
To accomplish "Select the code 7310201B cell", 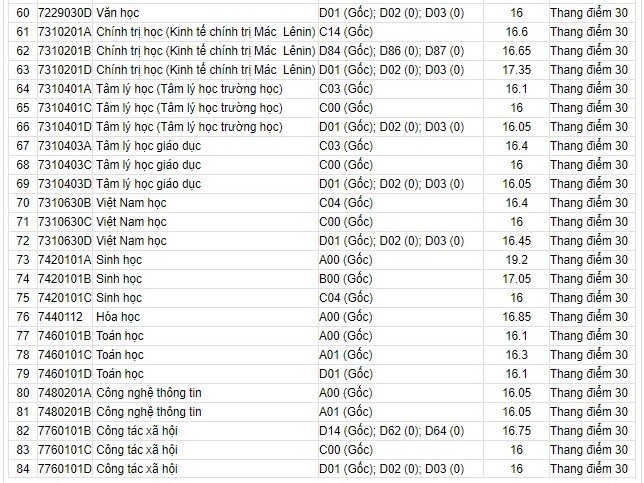I will point(64,52).
